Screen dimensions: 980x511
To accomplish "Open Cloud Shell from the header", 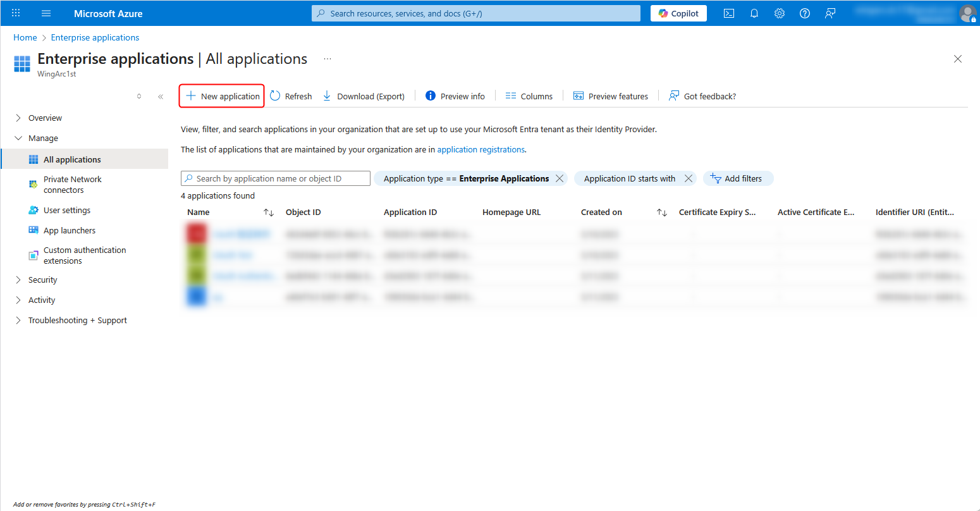I will click(x=729, y=13).
